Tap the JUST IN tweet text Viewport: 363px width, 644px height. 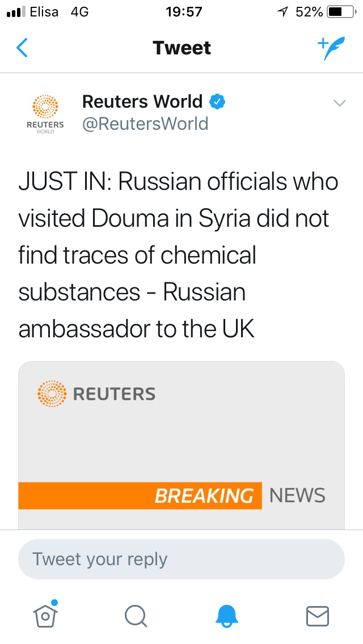pos(179,255)
